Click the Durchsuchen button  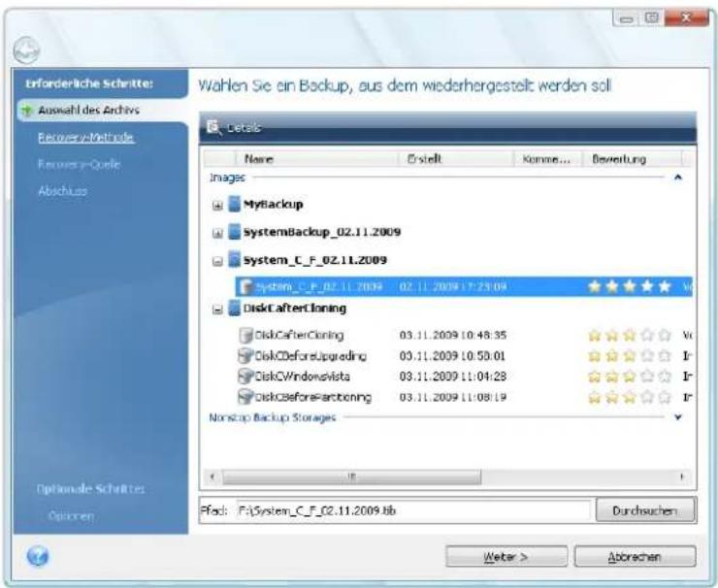tap(645, 510)
